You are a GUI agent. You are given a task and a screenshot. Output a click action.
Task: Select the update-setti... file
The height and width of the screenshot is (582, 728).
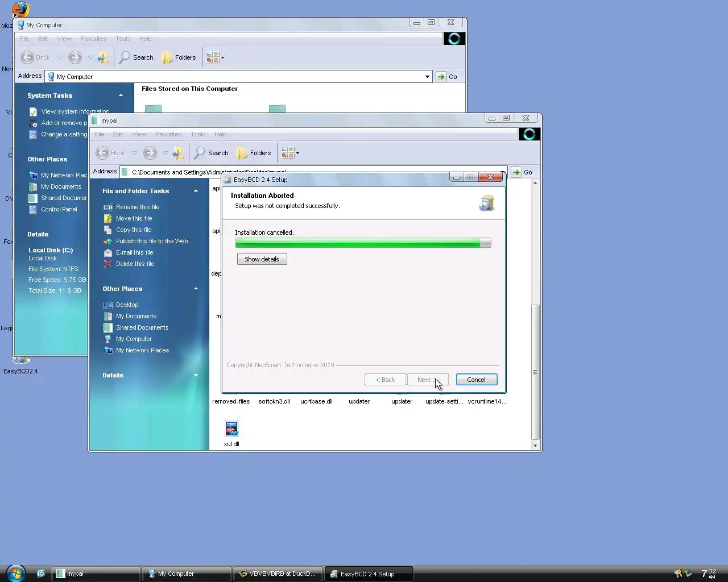[444, 401]
